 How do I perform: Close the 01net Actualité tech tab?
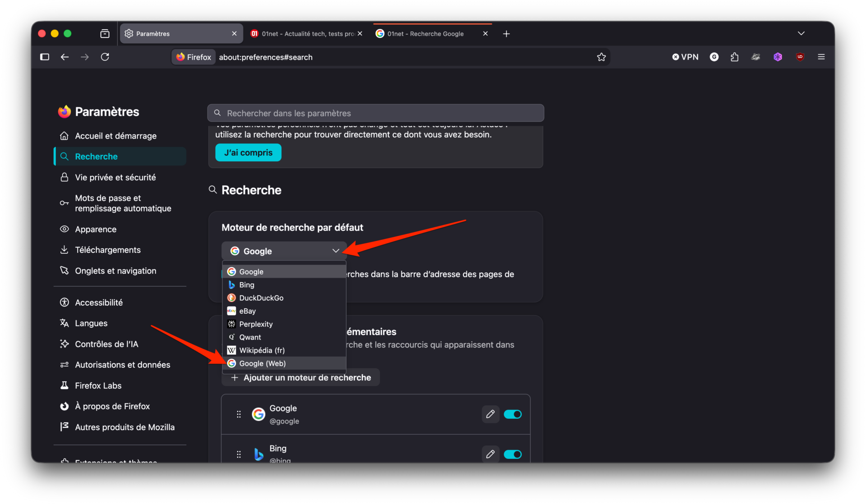click(360, 34)
